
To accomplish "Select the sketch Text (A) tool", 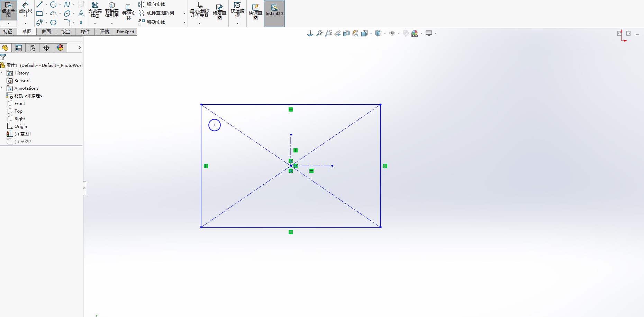I will pyautogui.click(x=81, y=14).
